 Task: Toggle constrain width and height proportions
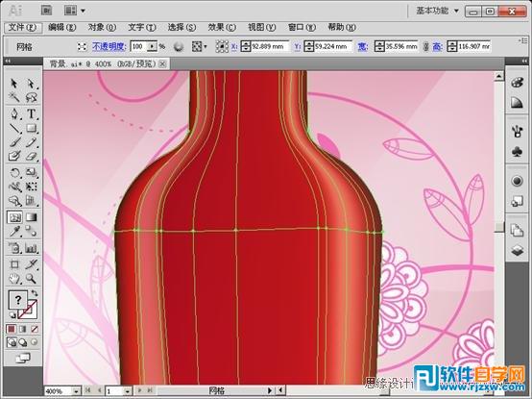426,46
